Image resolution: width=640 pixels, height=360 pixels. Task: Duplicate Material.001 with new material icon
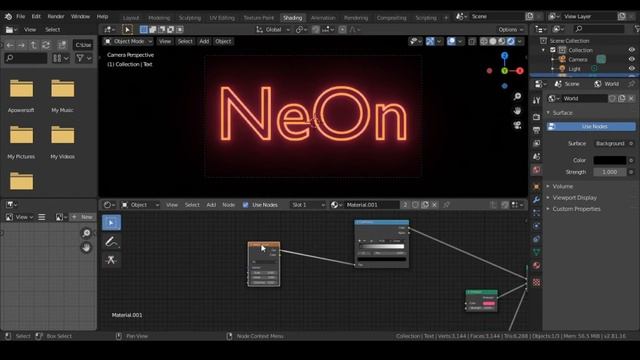coord(425,205)
